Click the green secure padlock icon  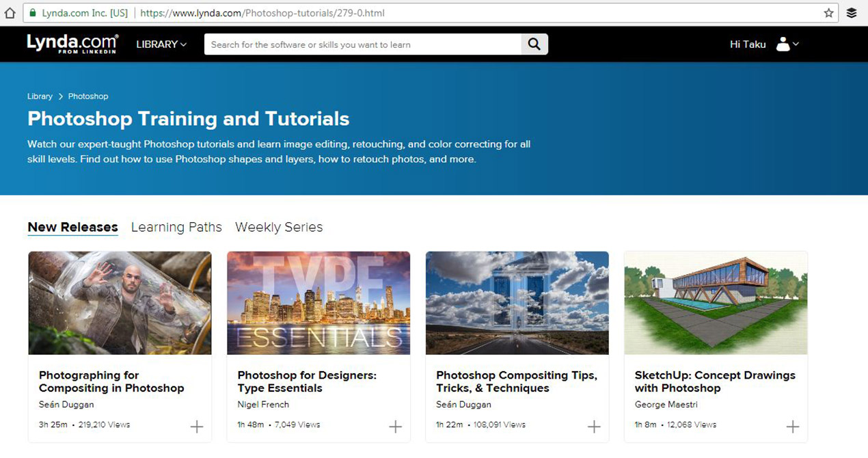click(32, 13)
